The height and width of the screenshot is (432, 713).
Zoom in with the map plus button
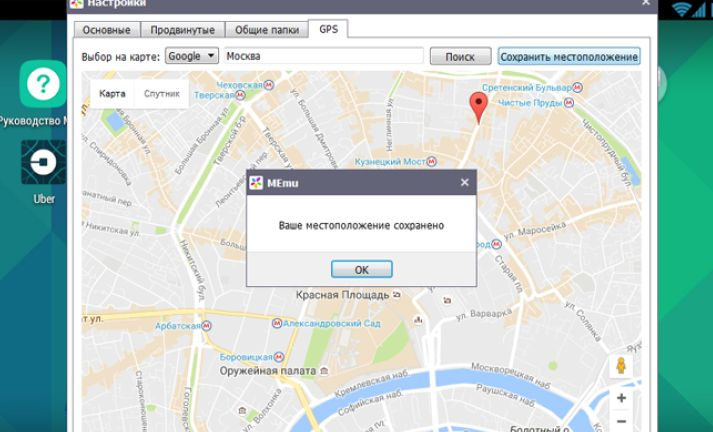pos(621,398)
